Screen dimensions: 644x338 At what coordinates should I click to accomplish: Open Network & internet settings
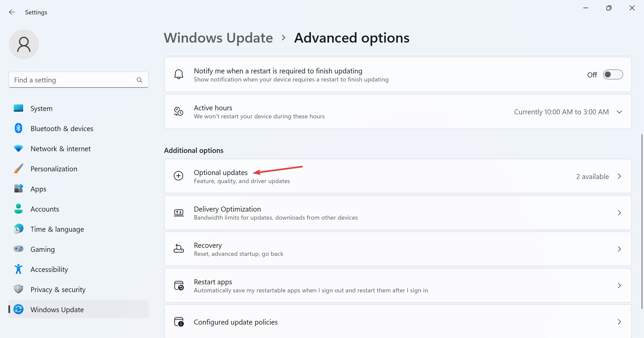click(78, 149)
